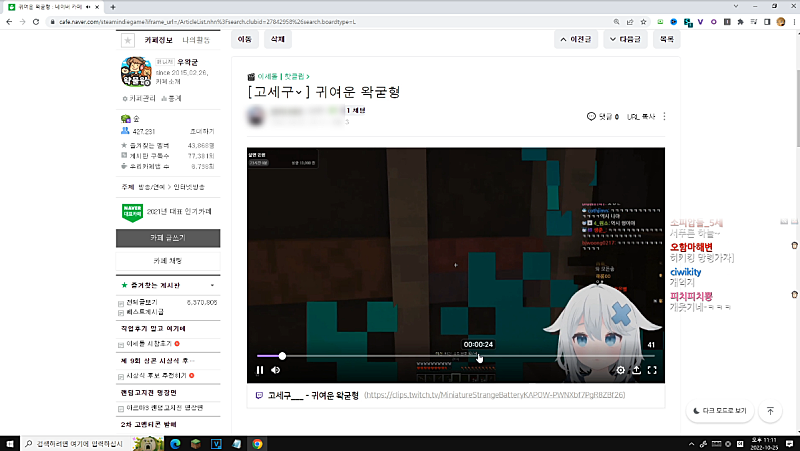Open the post's three-dot more menu
This screenshot has width=800, height=451.
(x=664, y=116)
